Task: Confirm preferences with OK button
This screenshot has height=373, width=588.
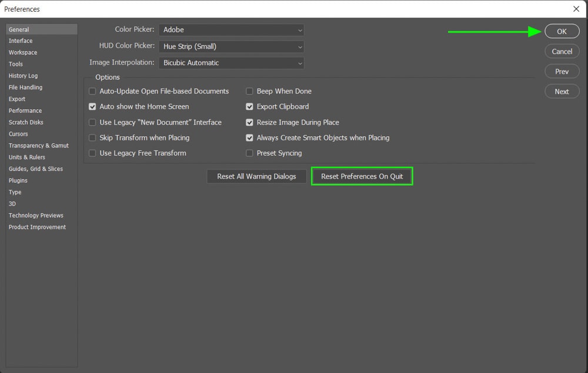Action: tap(562, 32)
